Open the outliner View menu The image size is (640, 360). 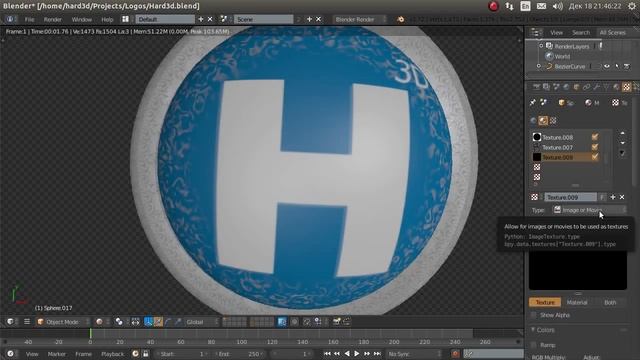pyautogui.click(x=556, y=33)
